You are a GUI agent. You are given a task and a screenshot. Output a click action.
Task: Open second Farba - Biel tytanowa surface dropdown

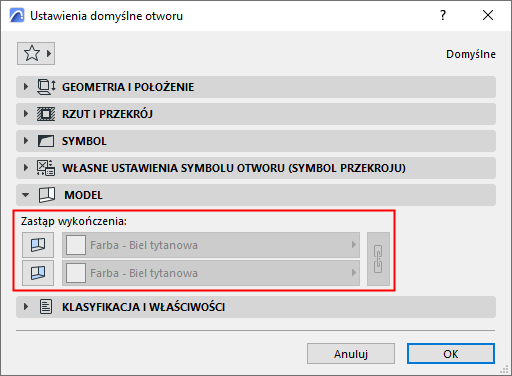211,273
